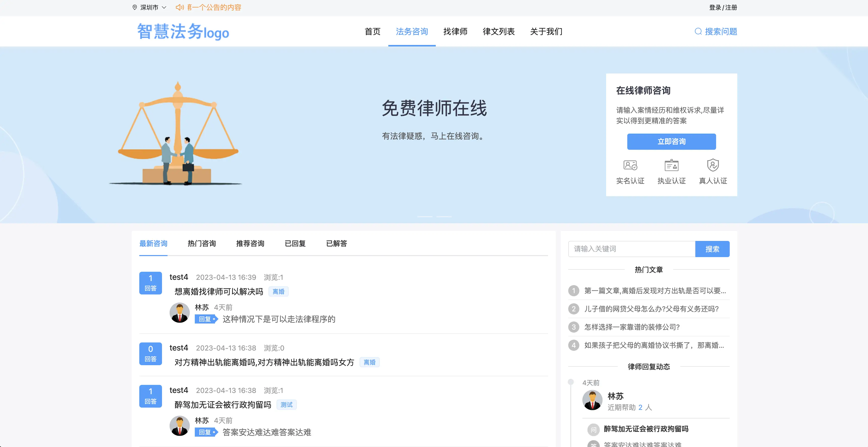Click the number 2 hot article badge
The image size is (868, 447).
[x=574, y=309]
